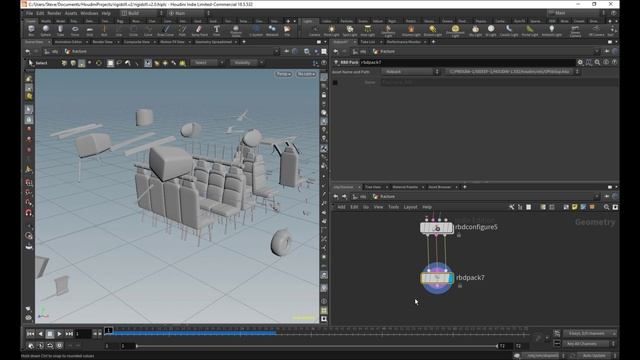Image resolution: width=640 pixels, height=360 pixels.
Task: Add a Spot Light from the shelf
Action: point(350,30)
